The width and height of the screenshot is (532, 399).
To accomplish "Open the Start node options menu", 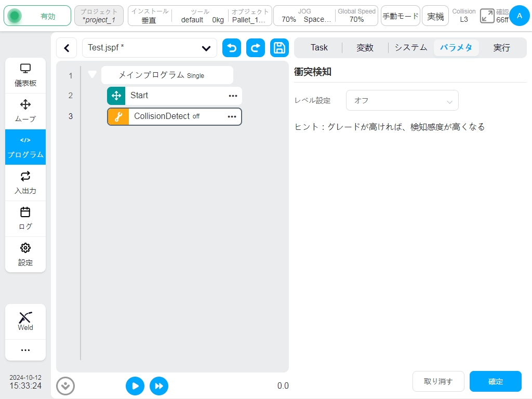I will click(x=233, y=96).
